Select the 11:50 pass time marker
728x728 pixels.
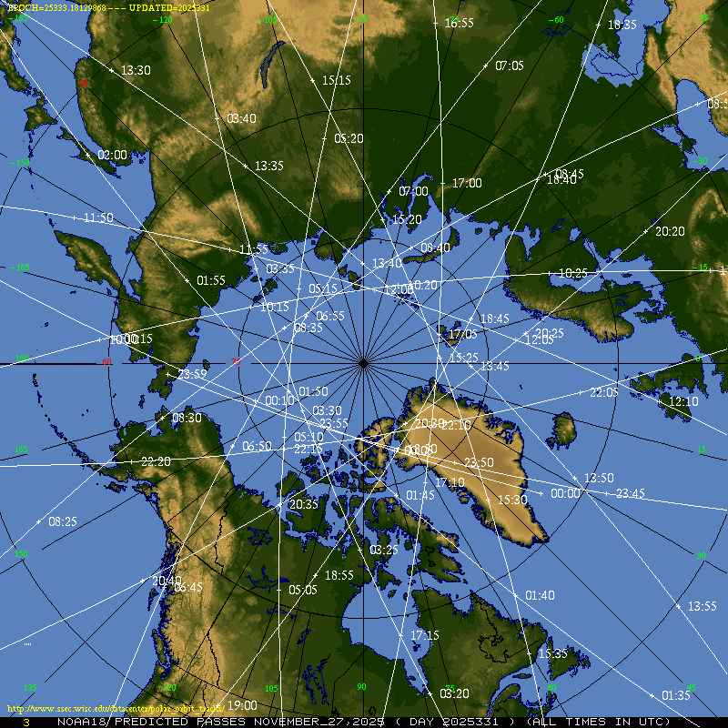tap(97, 217)
